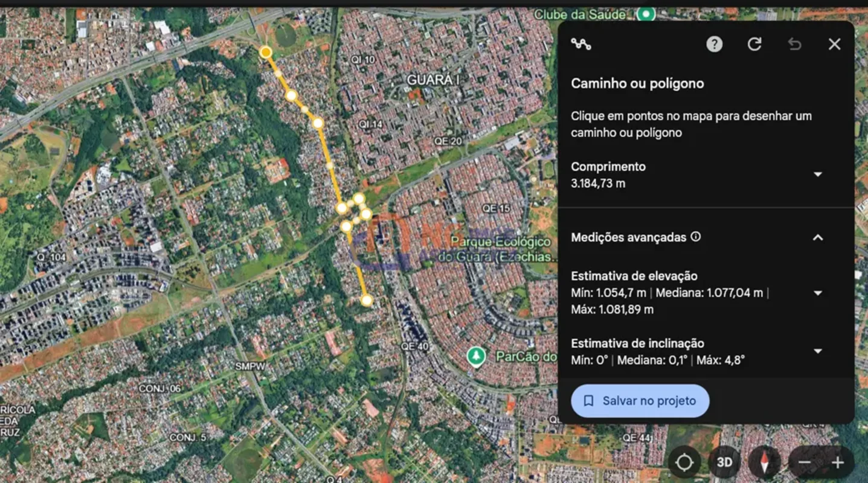Viewport: 868px width, 483px height.
Task: Open the help question mark icon
Action: point(714,44)
